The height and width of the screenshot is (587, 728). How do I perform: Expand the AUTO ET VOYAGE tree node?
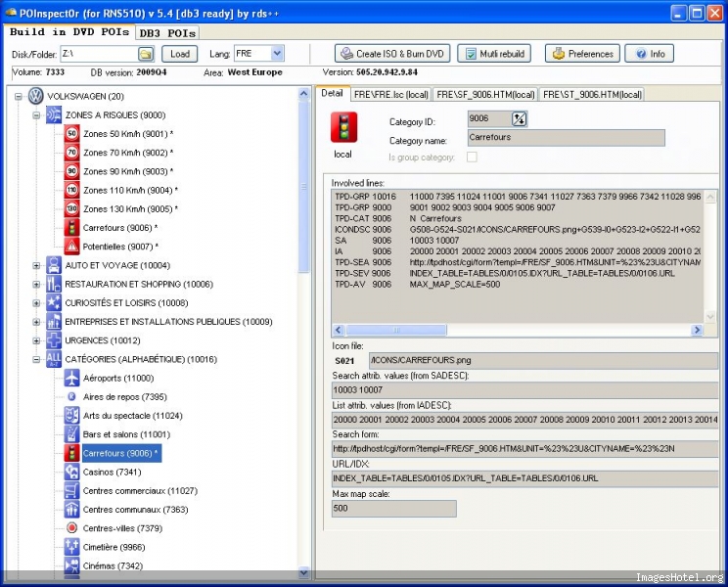(37, 265)
